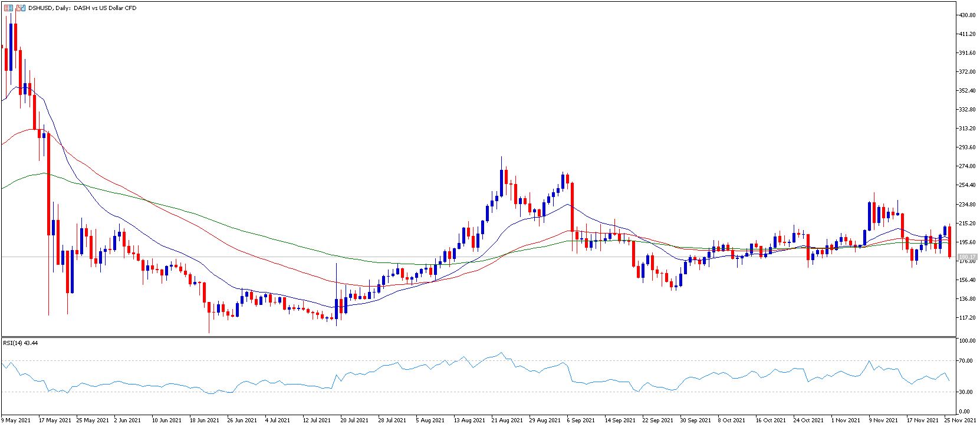Select the 195.60 price scale label
Screen dimensions: 980x427
968,242
